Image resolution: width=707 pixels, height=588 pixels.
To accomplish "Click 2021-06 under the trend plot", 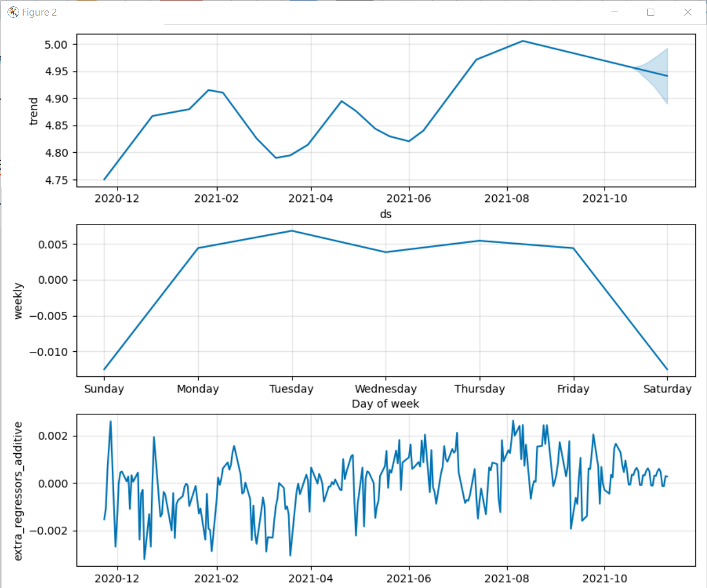I will point(409,199).
